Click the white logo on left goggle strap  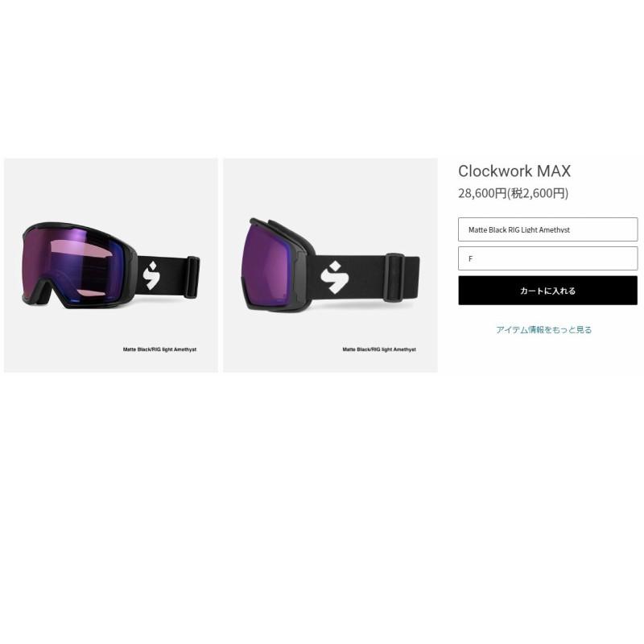click(151, 275)
